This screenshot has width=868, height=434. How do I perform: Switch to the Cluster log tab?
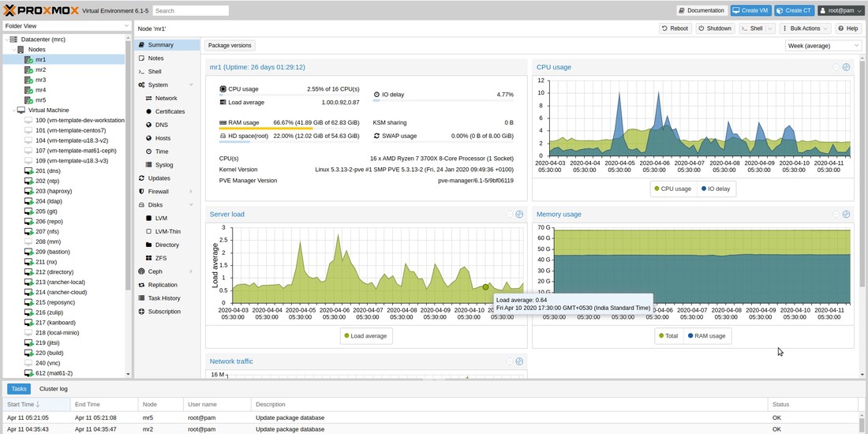pyautogui.click(x=53, y=388)
